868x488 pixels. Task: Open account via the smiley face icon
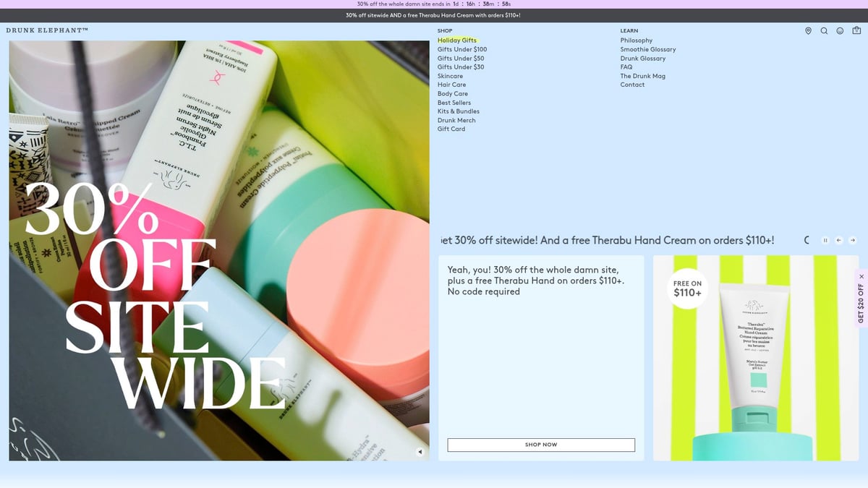coord(840,31)
